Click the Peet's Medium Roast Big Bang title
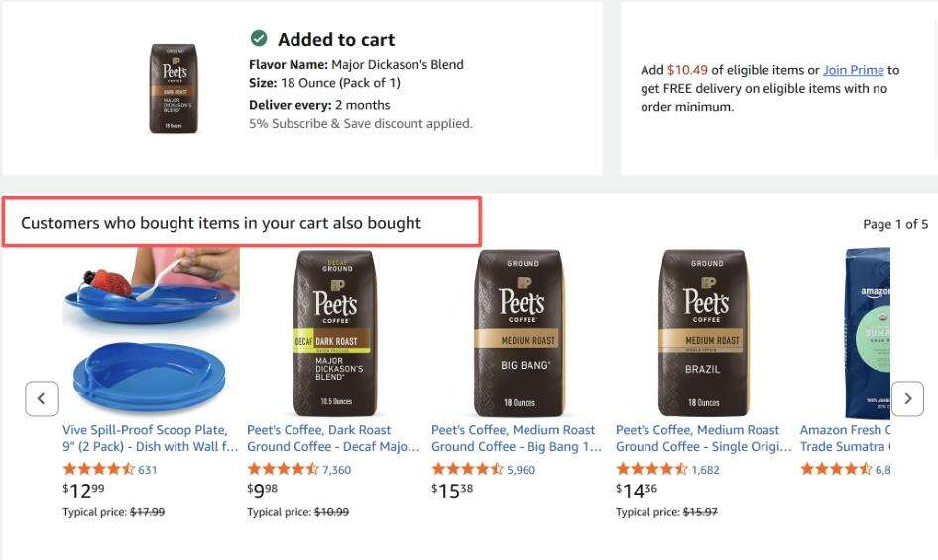The height and width of the screenshot is (560, 938). coord(517,438)
